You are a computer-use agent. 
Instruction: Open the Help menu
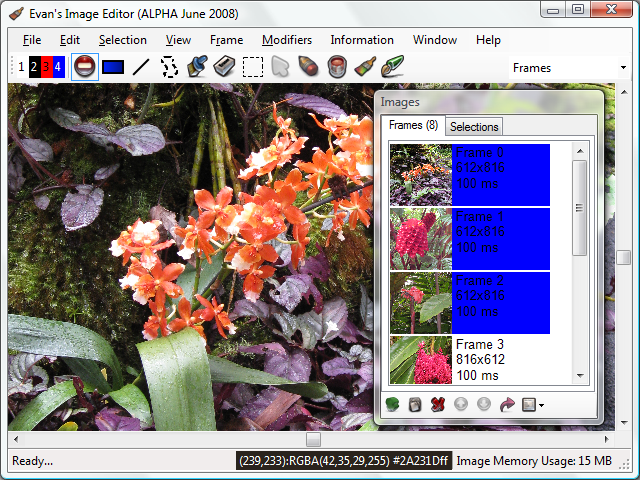pyautogui.click(x=488, y=40)
